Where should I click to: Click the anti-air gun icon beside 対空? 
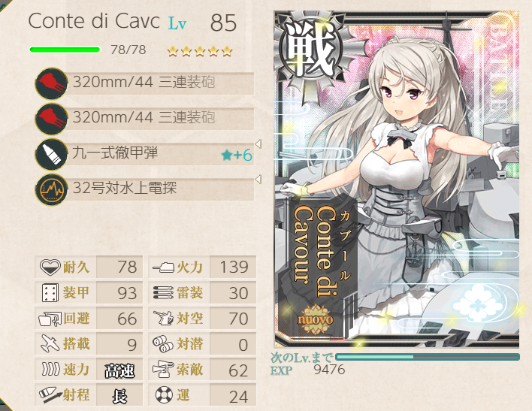click(163, 318)
